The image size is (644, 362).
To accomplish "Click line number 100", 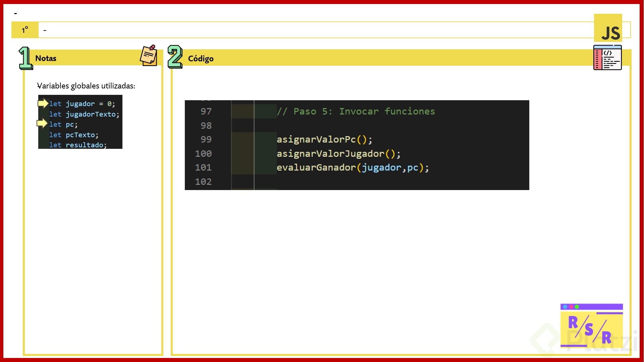I will tap(203, 154).
